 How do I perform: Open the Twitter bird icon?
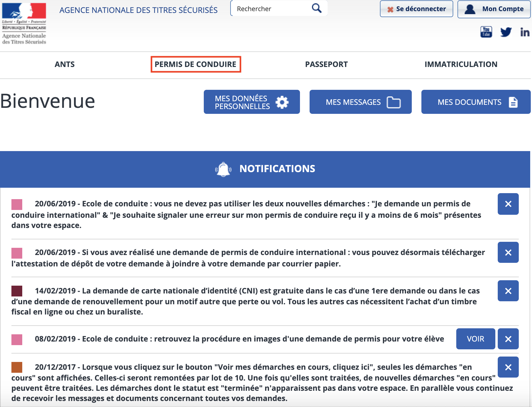point(506,32)
